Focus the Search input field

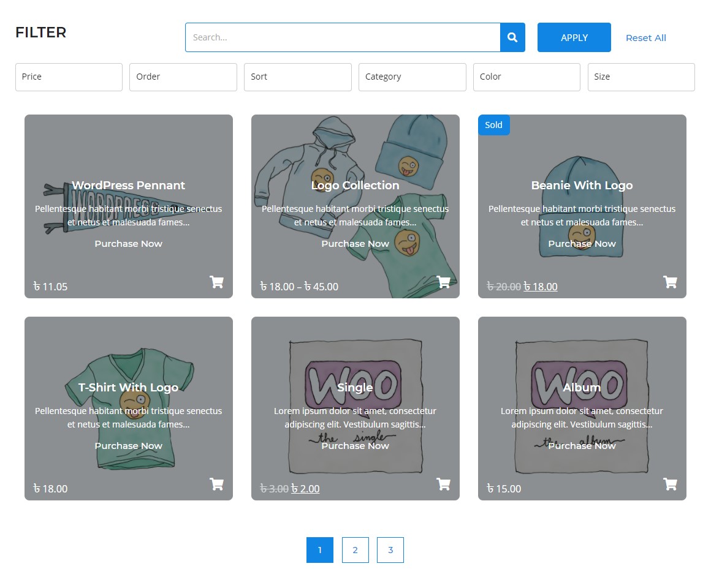[343, 37]
